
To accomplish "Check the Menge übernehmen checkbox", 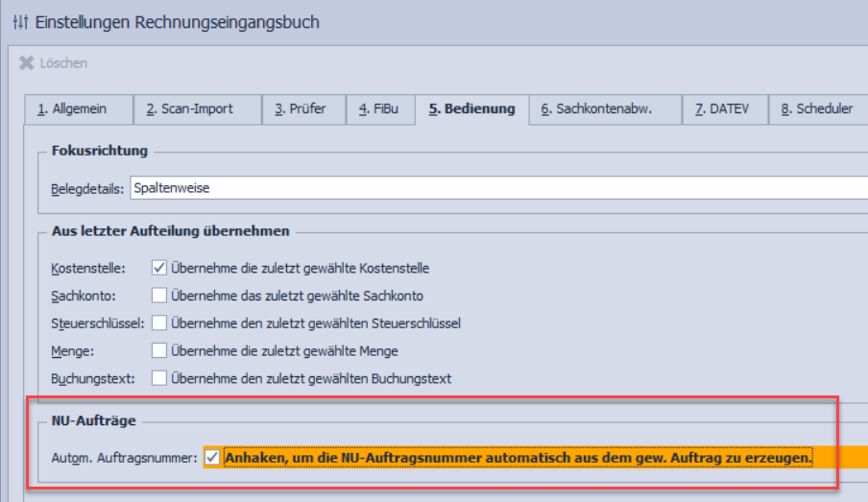I will tap(159, 350).
